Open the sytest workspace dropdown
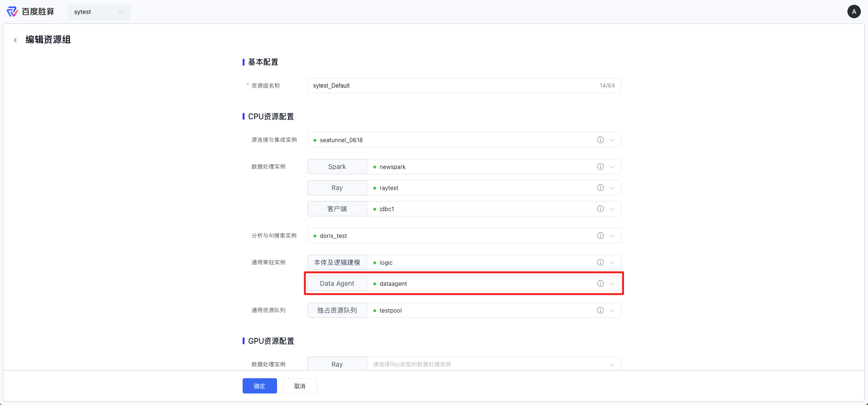 (x=100, y=12)
